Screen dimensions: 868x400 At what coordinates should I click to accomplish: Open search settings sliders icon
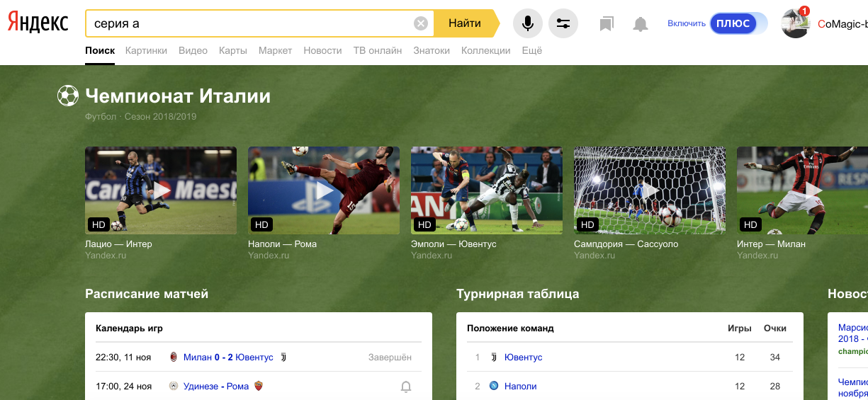tap(563, 23)
